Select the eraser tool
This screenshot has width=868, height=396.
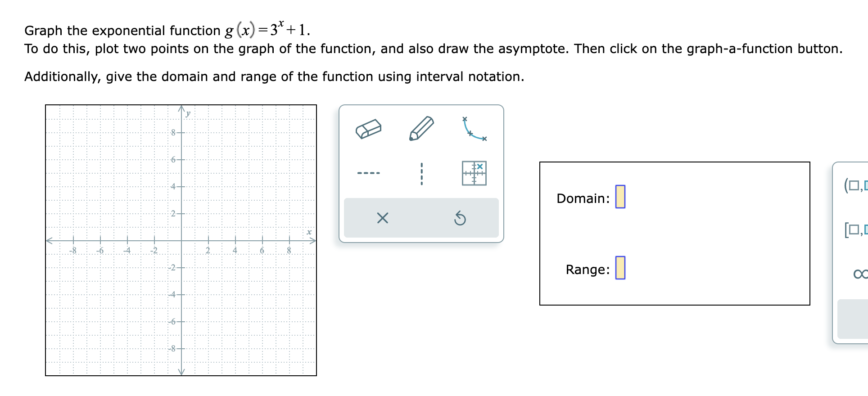pyautogui.click(x=368, y=129)
